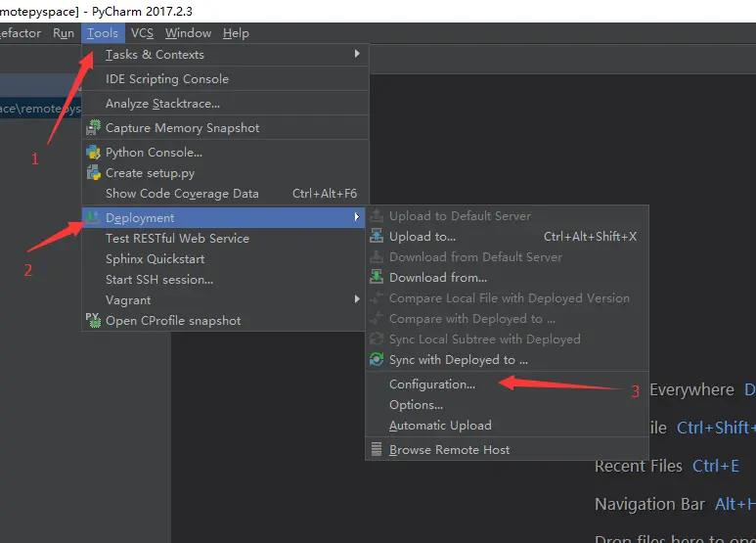
Task: Click the Recent Files hint text
Action: 639,466
